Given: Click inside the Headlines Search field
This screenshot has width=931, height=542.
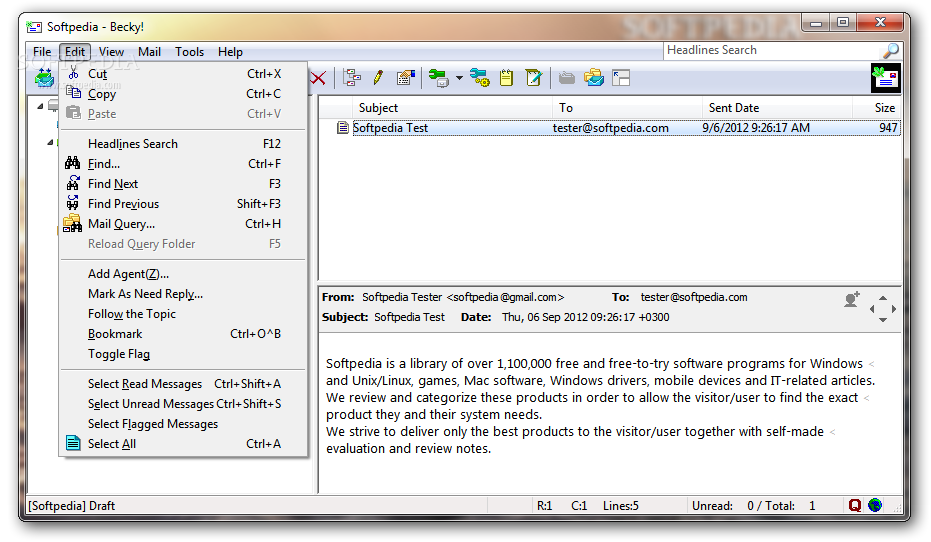Looking at the screenshot, I should click(772, 50).
